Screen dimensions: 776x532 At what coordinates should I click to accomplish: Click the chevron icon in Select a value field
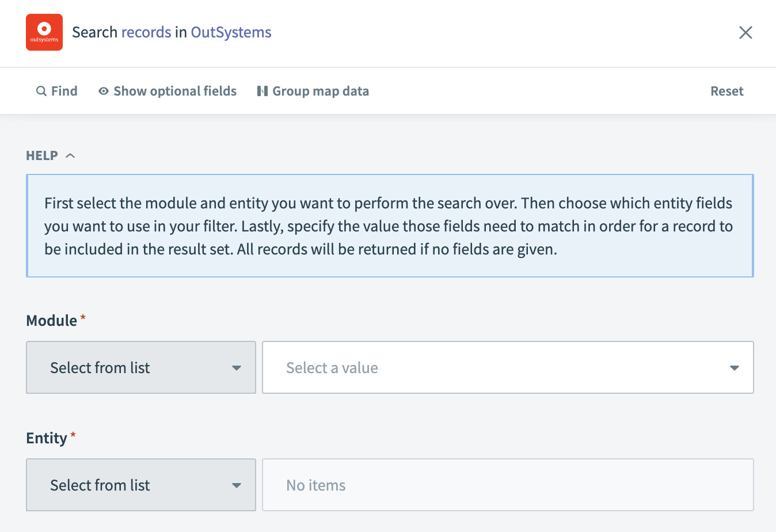[x=735, y=367]
